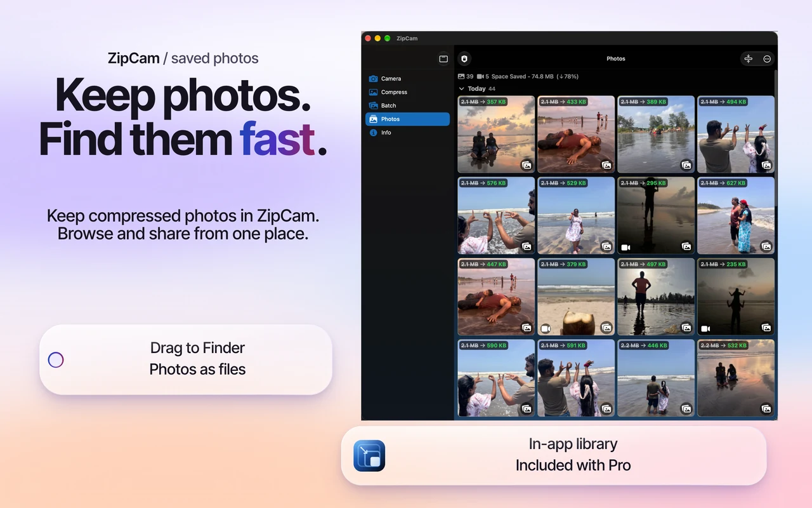Screen dimensions: 812x508
Task: Click gallery badge on 389 KB photo
Action: (686, 165)
